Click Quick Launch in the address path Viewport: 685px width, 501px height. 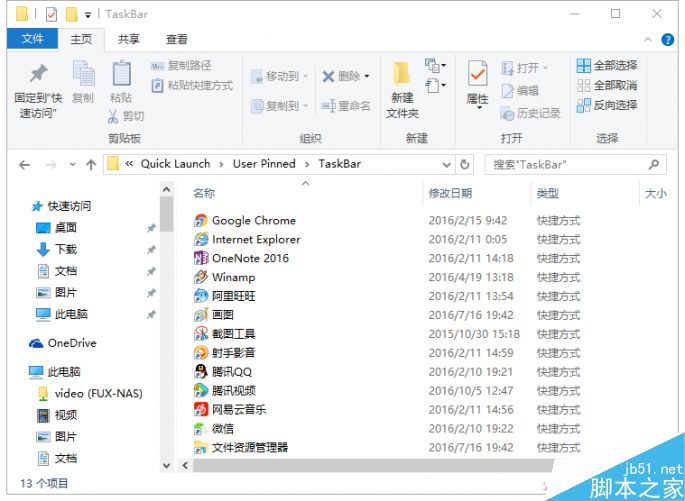(x=175, y=164)
